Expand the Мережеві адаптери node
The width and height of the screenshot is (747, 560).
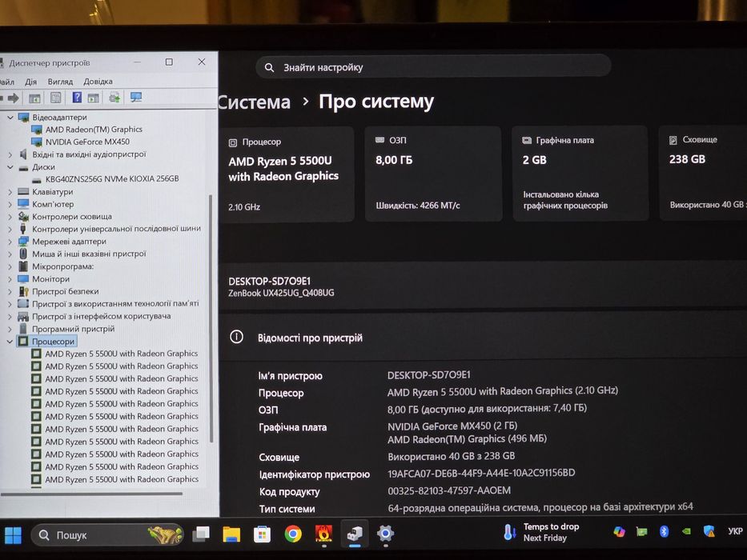(10, 242)
